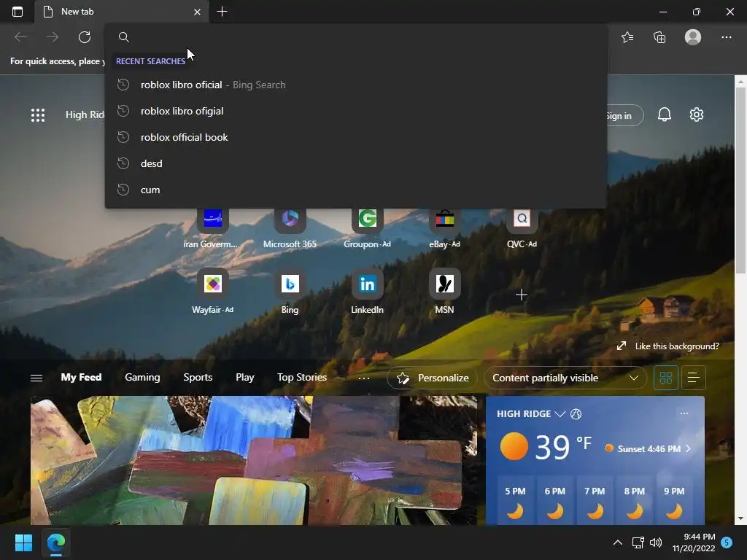Click the weather card globe icon
Viewport: 747px width, 560px height.
coord(576,414)
